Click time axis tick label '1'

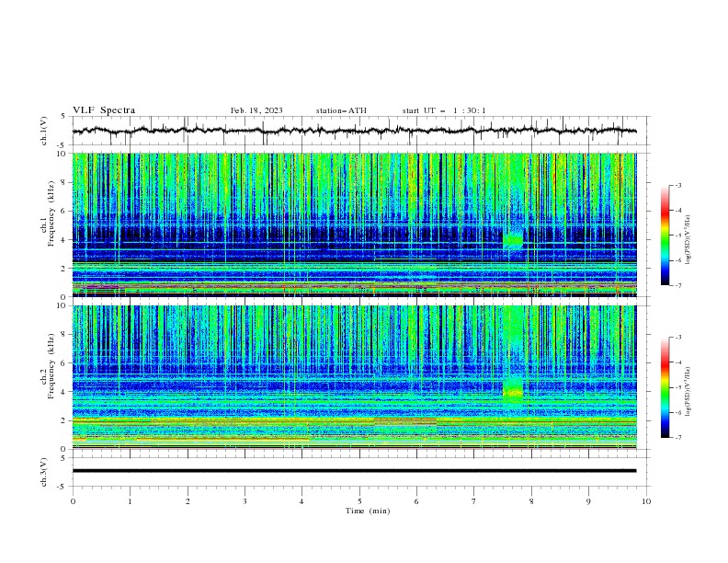(130, 501)
